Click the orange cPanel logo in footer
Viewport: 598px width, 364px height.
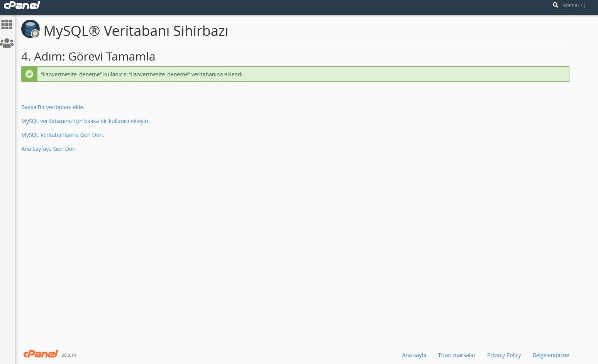click(x=41, y=354)
